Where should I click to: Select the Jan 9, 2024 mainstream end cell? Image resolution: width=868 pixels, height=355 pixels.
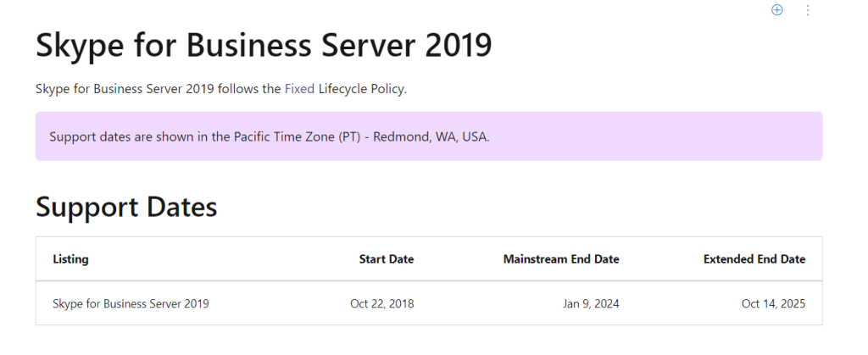pos(590,303)
